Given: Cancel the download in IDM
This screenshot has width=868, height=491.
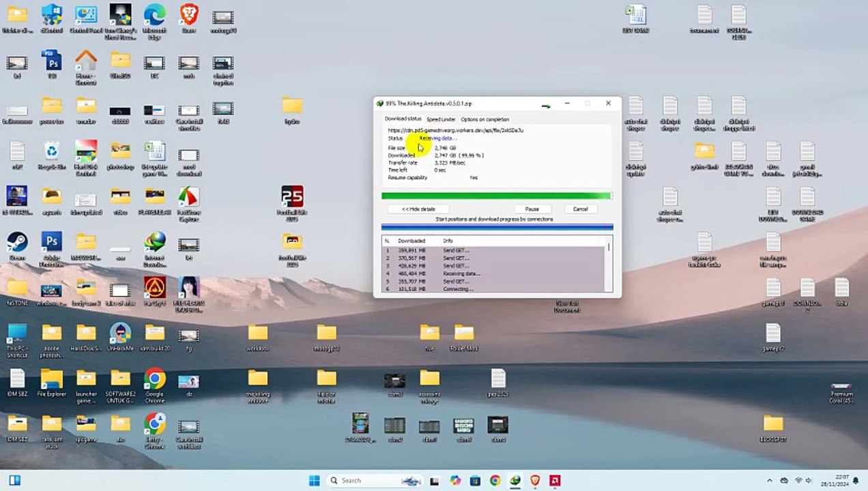Looking at the screenshot, I should click(x=580, y=209).
